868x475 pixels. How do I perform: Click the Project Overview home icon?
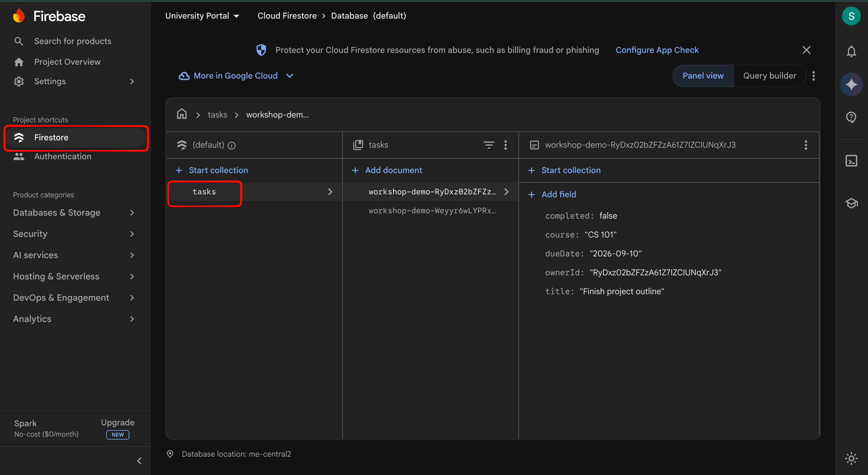[19, 62]
